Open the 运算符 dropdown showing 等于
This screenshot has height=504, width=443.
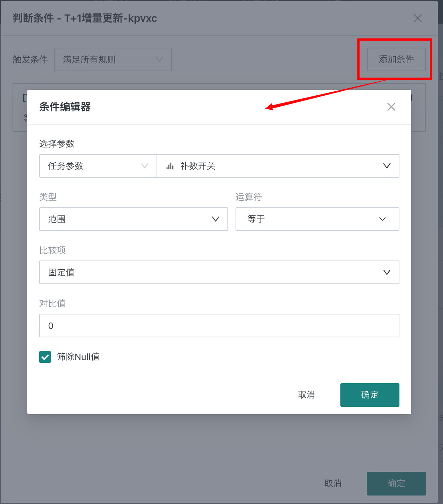pos(317,219)
